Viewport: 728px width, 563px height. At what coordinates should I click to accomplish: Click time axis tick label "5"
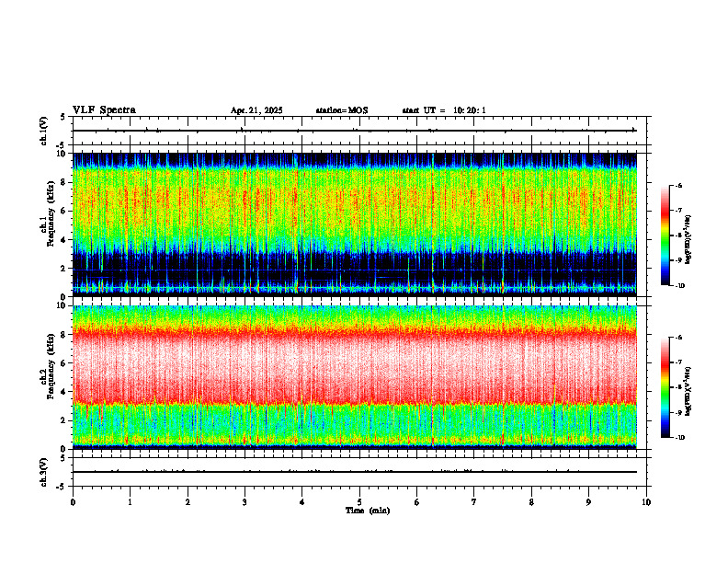pos(359,502)
